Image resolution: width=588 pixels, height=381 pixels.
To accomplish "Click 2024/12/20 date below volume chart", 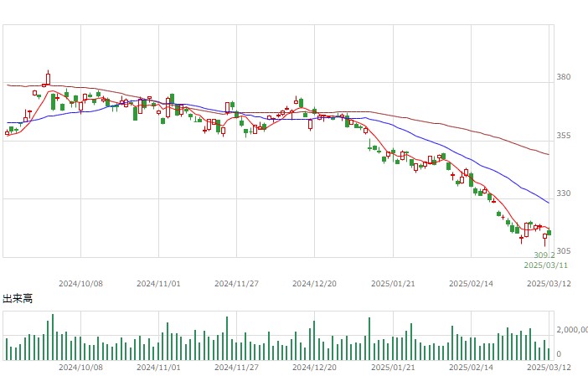I will [x=314, y=367].
